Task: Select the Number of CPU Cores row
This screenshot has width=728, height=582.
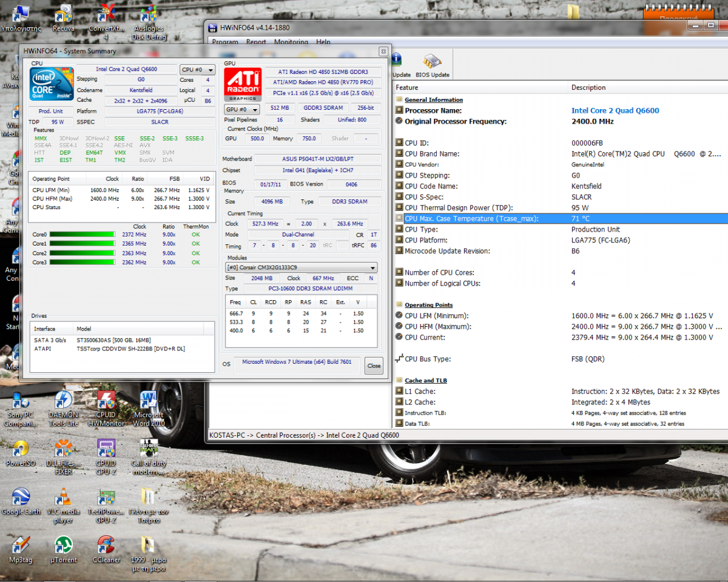Action: tap(561, 272)
